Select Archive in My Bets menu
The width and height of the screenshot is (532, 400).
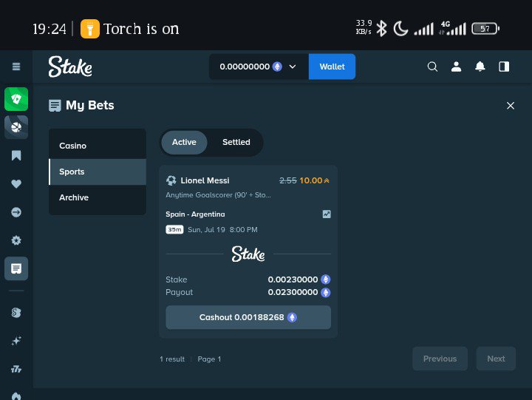[98, 197]
